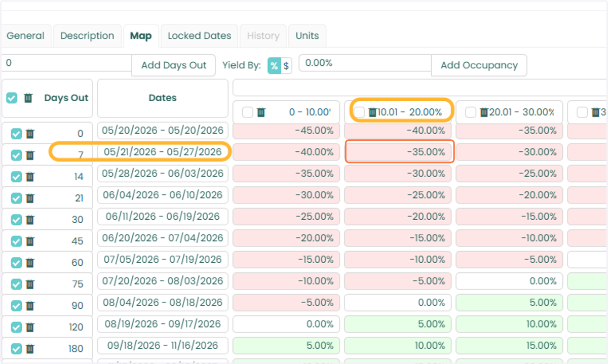Toggle the select-all checkbox next to Days Out
This screenshot has width=608, height=364.
coord(12,98)
